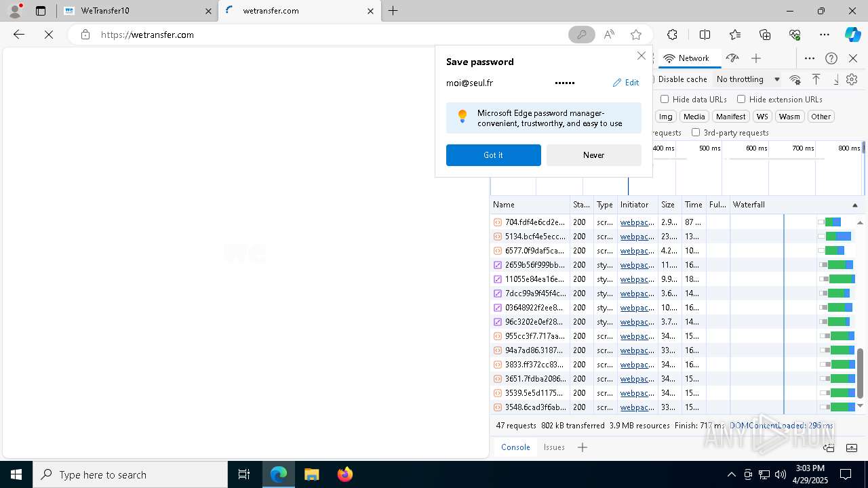Open DevTools customize and control menu
This screenshot has width=868, height=488.
coord(810,58)
